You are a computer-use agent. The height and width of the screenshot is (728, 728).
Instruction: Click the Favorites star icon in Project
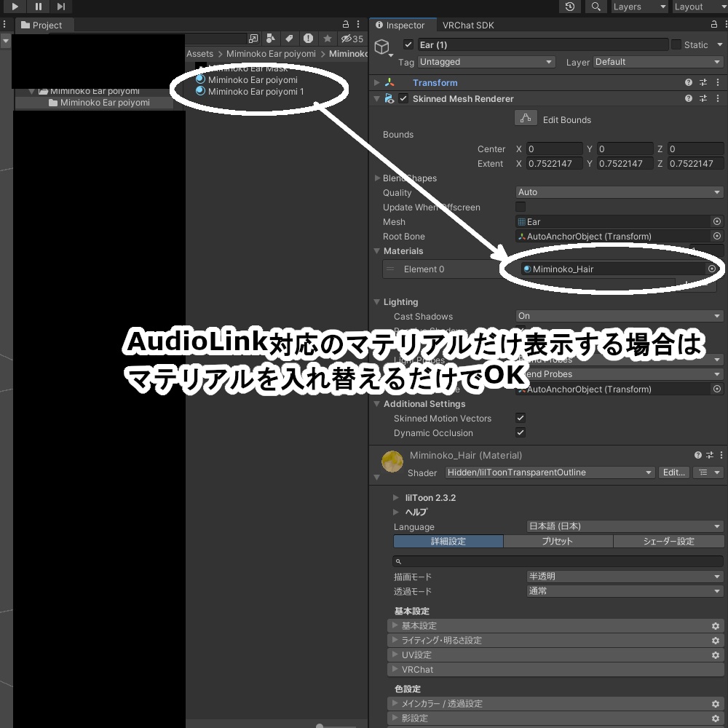pos(328,39)
